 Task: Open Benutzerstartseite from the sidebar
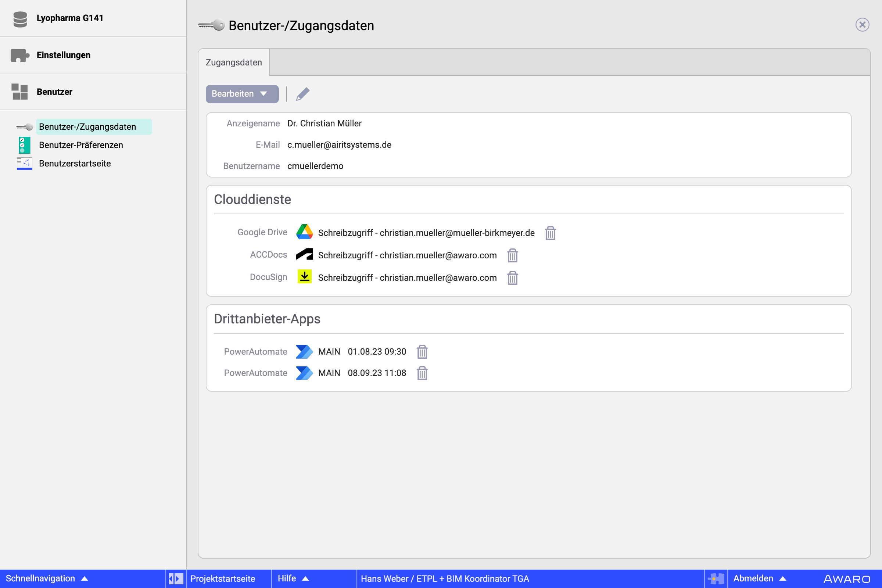pos(75,164)
